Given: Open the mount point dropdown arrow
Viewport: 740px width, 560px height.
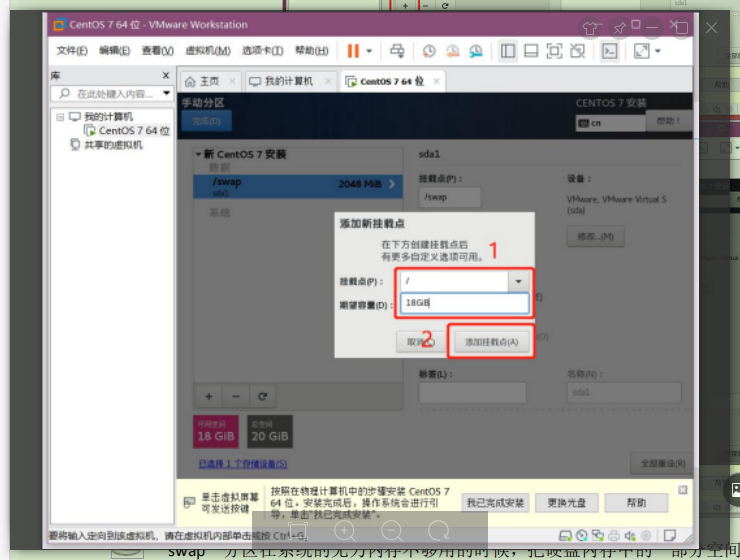Looking at the screenshot, I should (x=518, y=281).
